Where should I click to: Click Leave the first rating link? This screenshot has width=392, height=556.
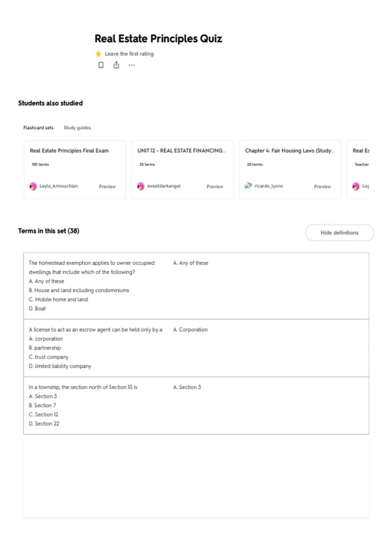coord(129,54)
